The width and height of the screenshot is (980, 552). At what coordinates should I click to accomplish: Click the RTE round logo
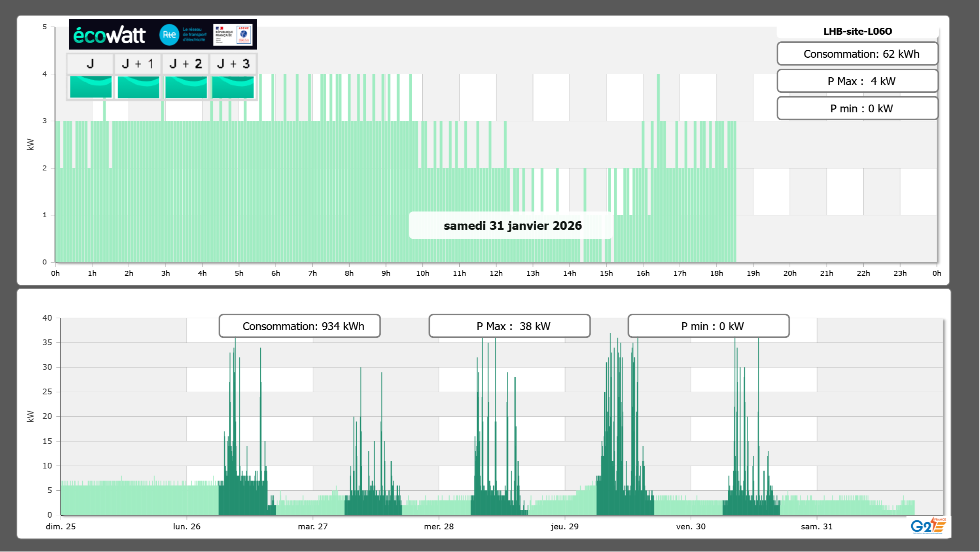[169, 35]
